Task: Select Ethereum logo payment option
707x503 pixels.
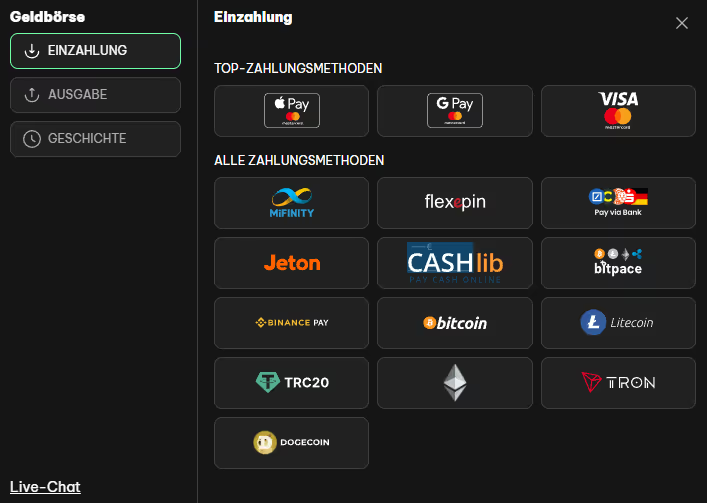Action: pyautogui.click(x=454, y=383)
